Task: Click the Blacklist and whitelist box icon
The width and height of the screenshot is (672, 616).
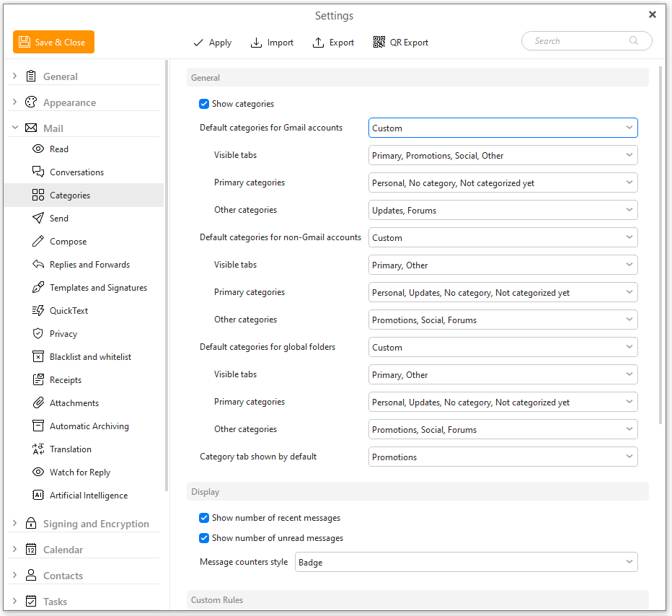Action: 38,356
